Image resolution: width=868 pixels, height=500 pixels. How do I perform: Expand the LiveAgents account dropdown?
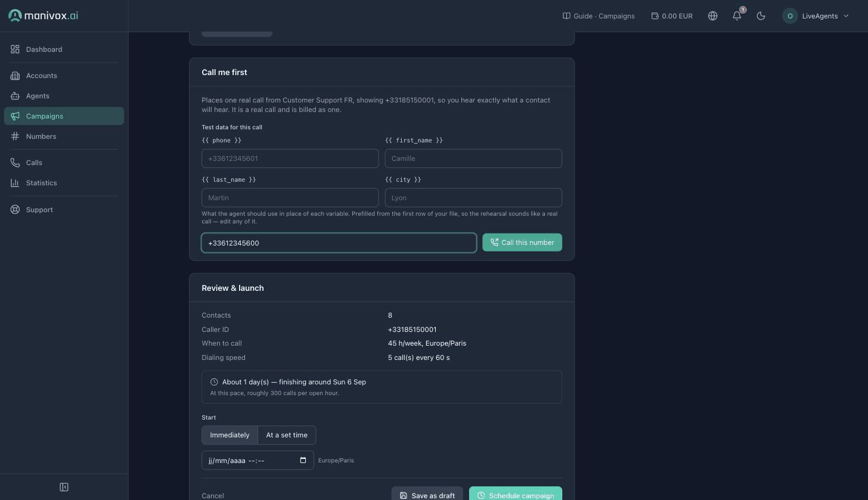tap(816, 16)
